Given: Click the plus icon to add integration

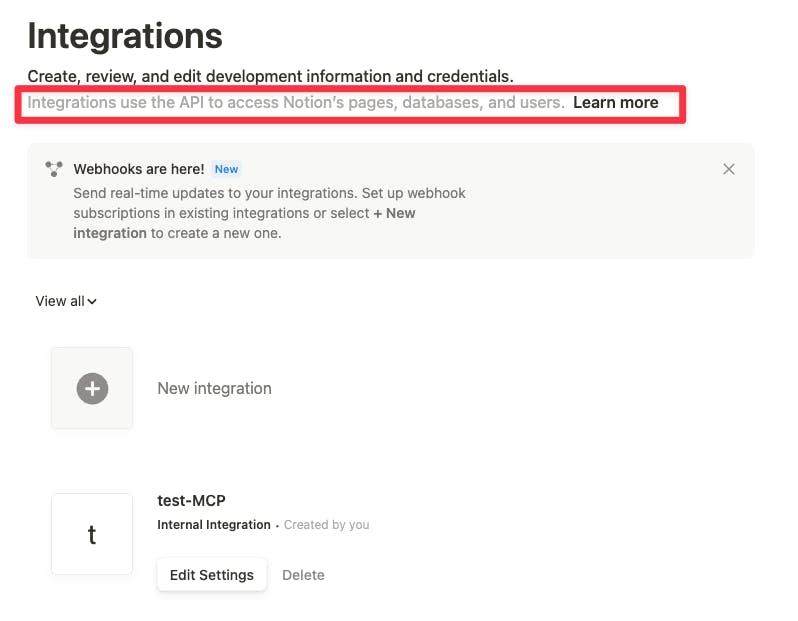Looking at the screenshot, I should 92,388.
